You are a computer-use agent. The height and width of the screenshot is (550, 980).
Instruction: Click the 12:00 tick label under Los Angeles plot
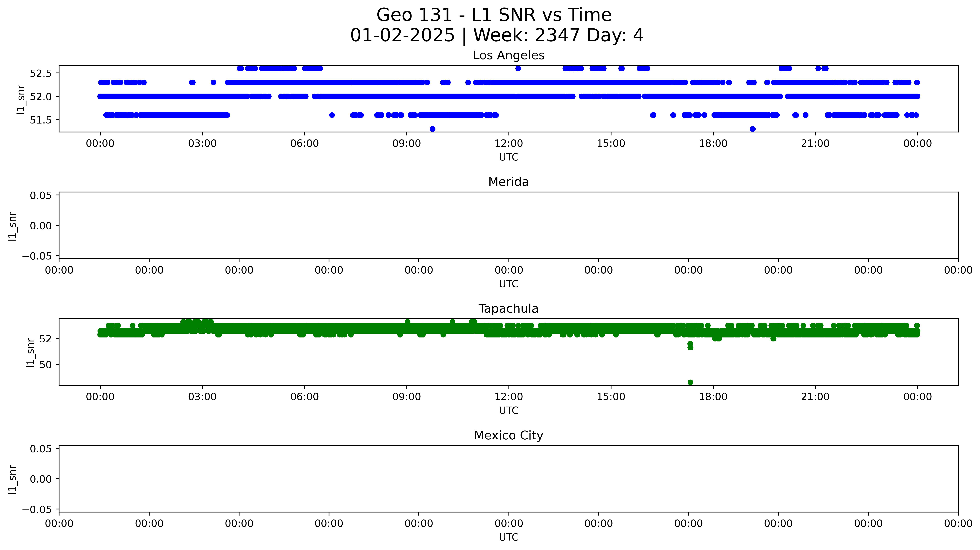[x=509, y=143]
